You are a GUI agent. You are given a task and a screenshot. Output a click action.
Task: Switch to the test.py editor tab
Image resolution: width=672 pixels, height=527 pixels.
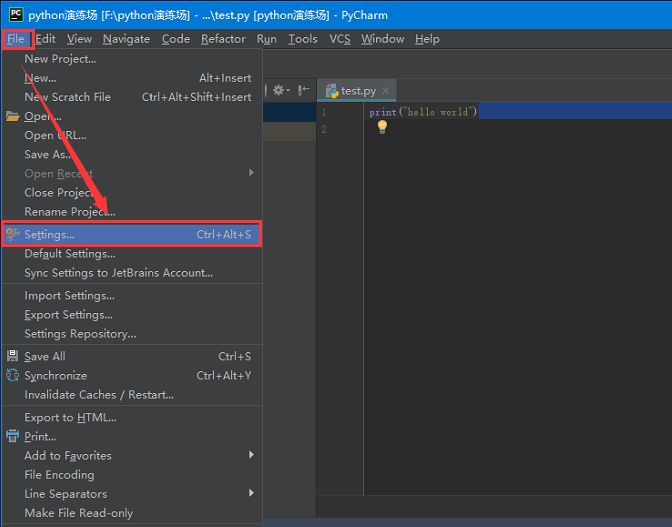point(357,90)
